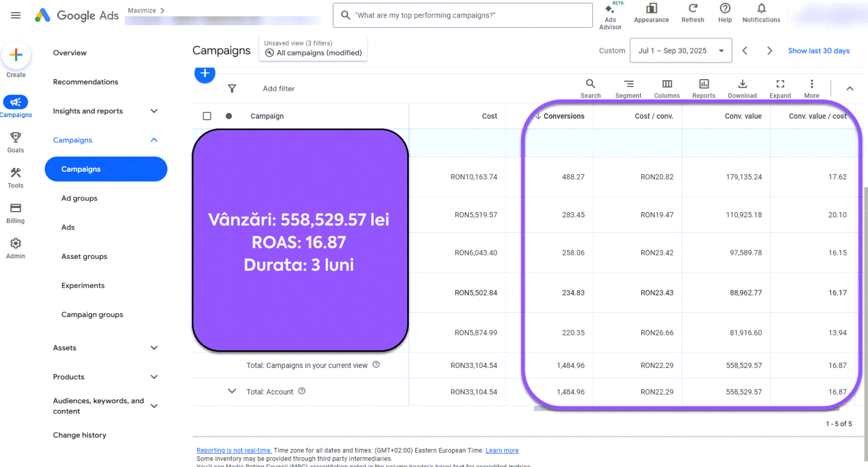This screenshot has height=467, width=868.
Task: Click the campaigns question search box
Action: (x=462, y=15)
